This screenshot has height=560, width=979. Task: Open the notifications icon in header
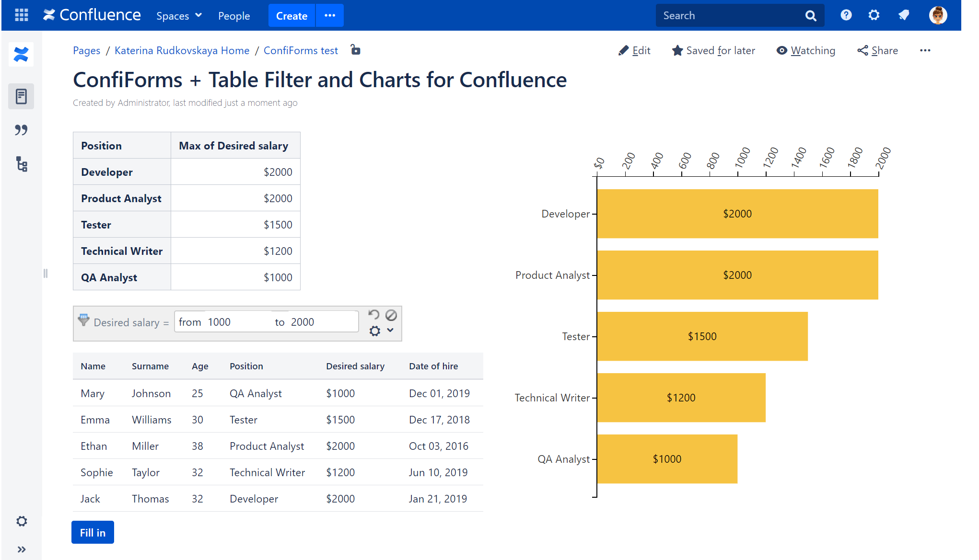click(904, 15)
